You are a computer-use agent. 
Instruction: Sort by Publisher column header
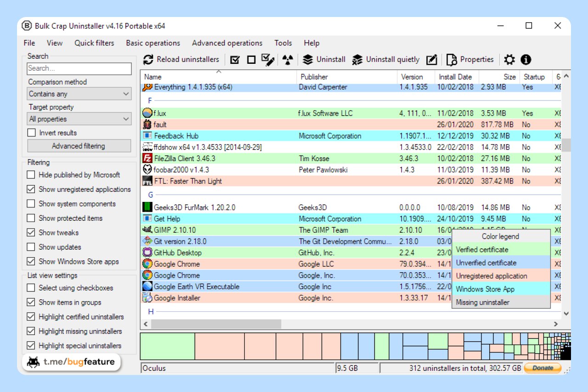[x=347, y=77]
